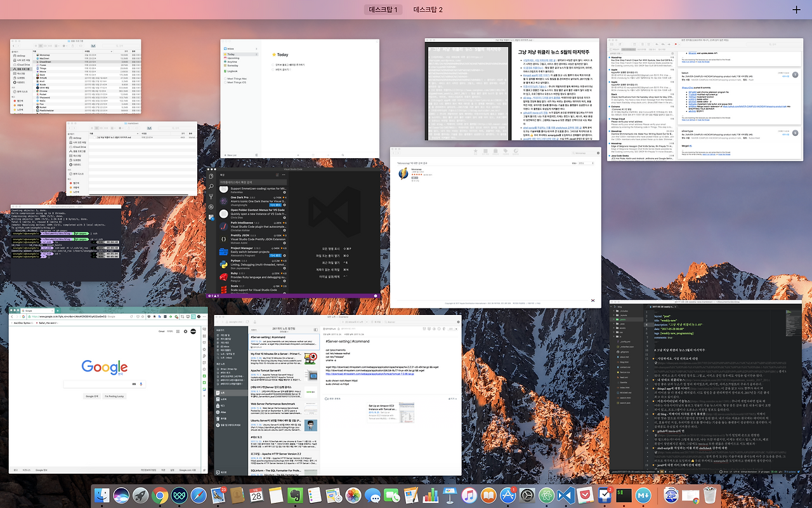Click the VS Code extension search field
The image size is (812, 508).
coord(252,182)
